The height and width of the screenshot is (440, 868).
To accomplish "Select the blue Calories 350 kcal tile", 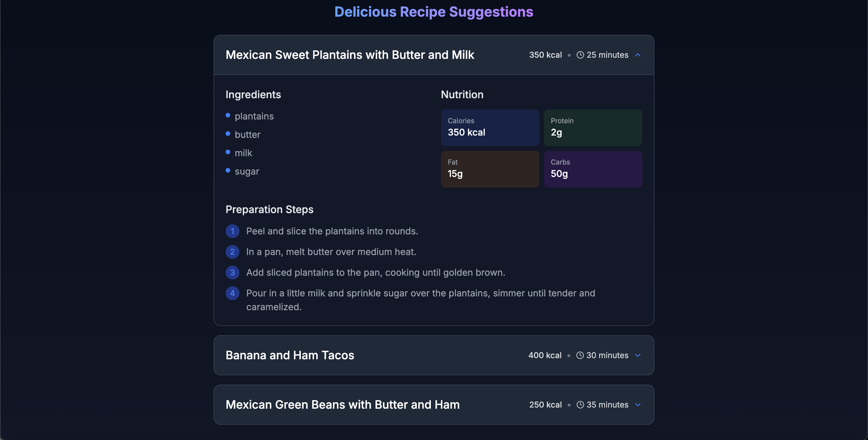I will tap(490, 128).
